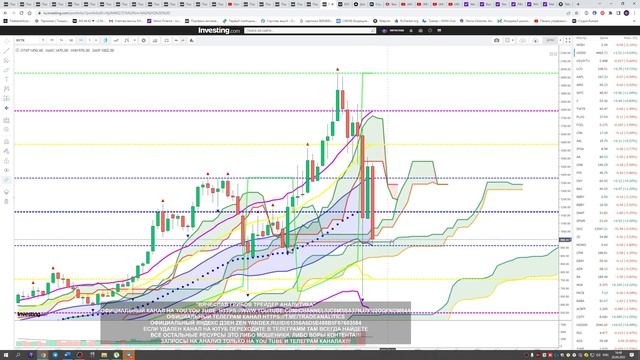Screen dimensions: 640x360
Task: Click the browser address bar
Action: coord(302,13)
